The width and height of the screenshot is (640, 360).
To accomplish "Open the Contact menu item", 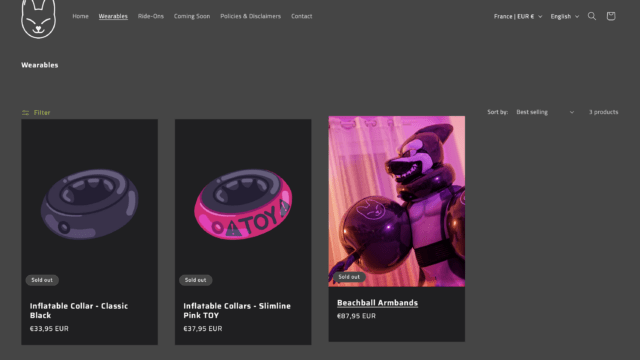I will (x=302, y=16).
